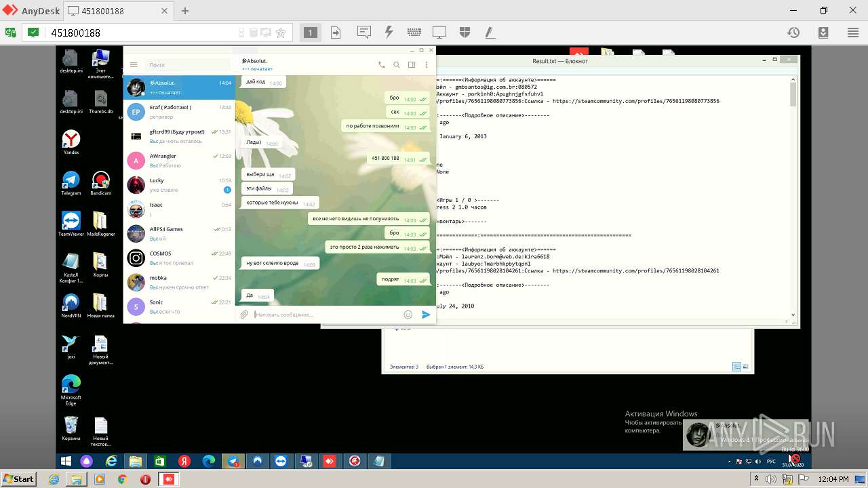868x488 pixels.
Task: Open the AnyDesk main hamburger menu
Action: (x=852, y=32)
